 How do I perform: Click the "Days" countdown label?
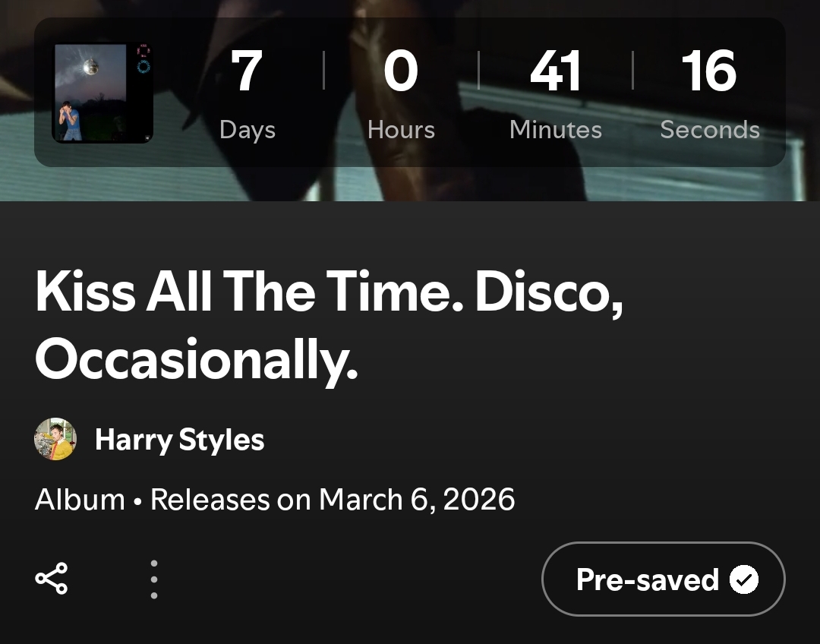click(247, 130)
